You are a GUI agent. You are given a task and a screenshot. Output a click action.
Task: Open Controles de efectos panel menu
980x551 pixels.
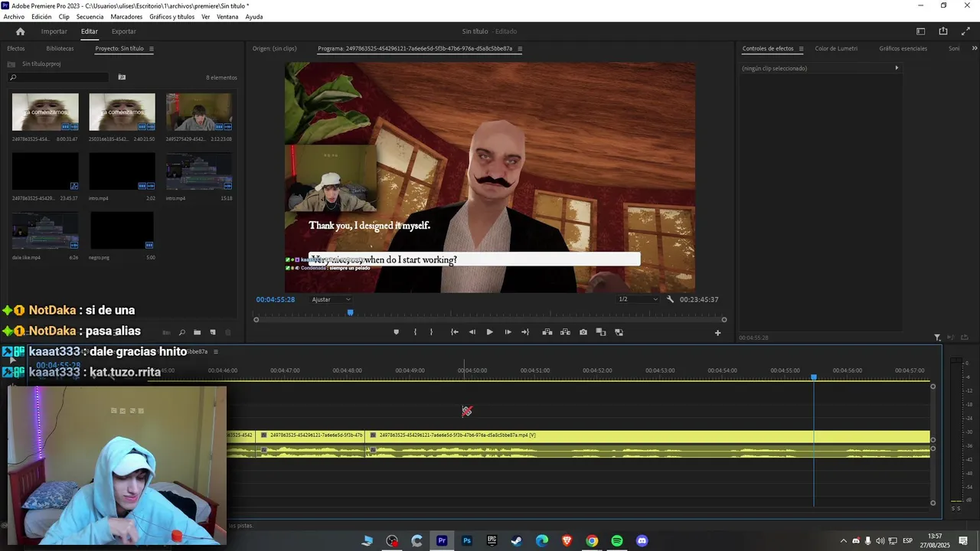click(x=801, y=49)
